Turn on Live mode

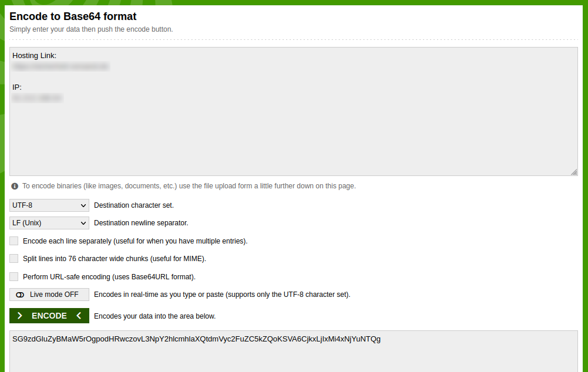(49, 295)
